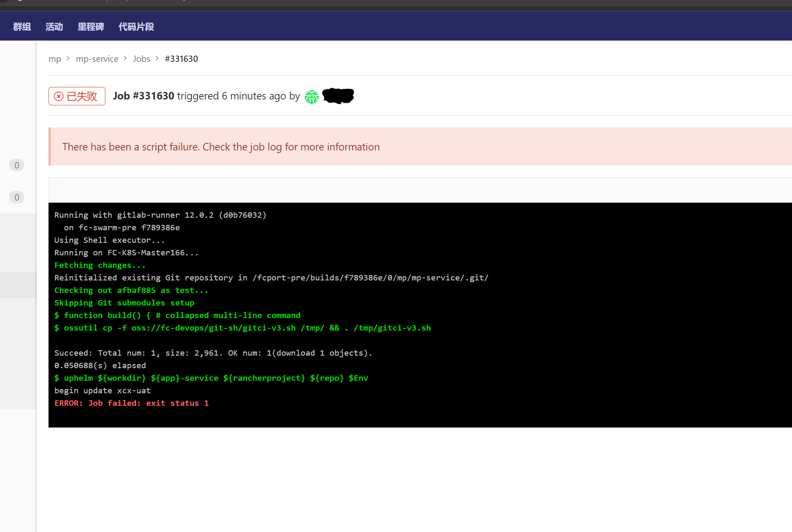The image size is (792, 532).
Task: Click the chevron between mp and mp-service
Action: 68,59
